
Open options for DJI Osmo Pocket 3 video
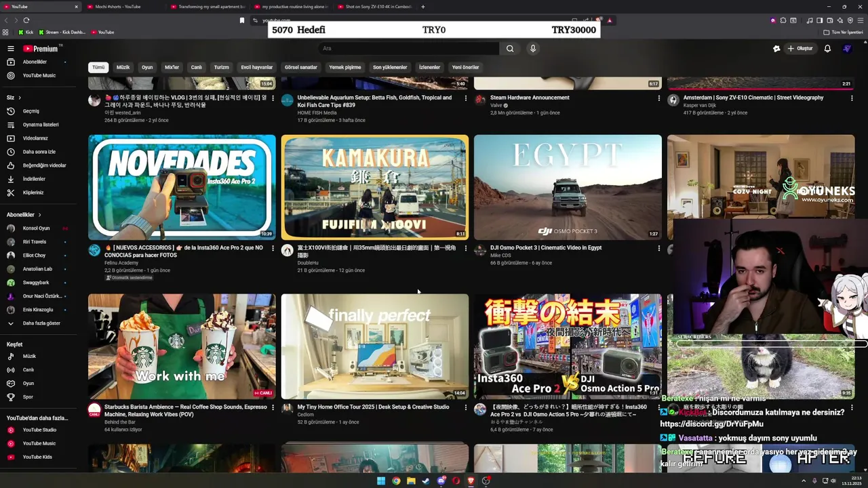[x=658, y=248]
